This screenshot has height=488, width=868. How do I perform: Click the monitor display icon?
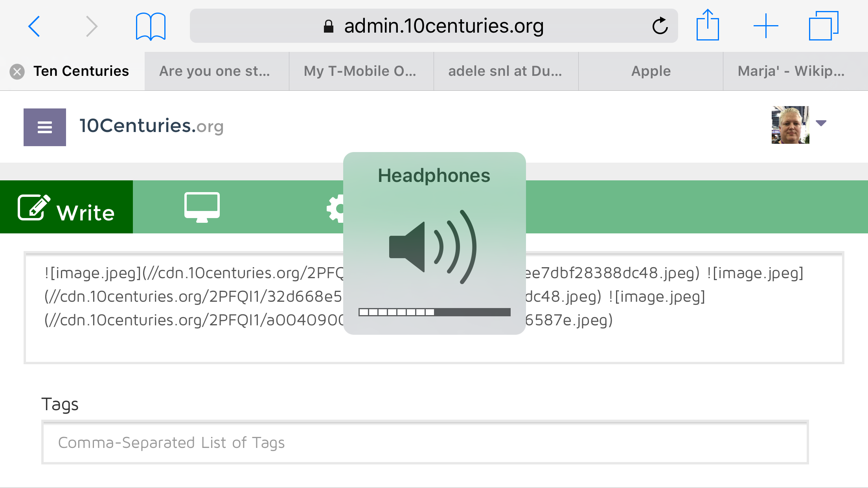click(x=202, y=207)
